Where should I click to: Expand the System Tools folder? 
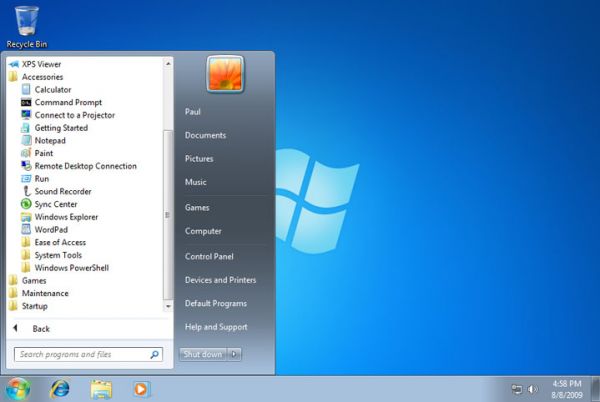pyautogui.click(x=58, y=255)
